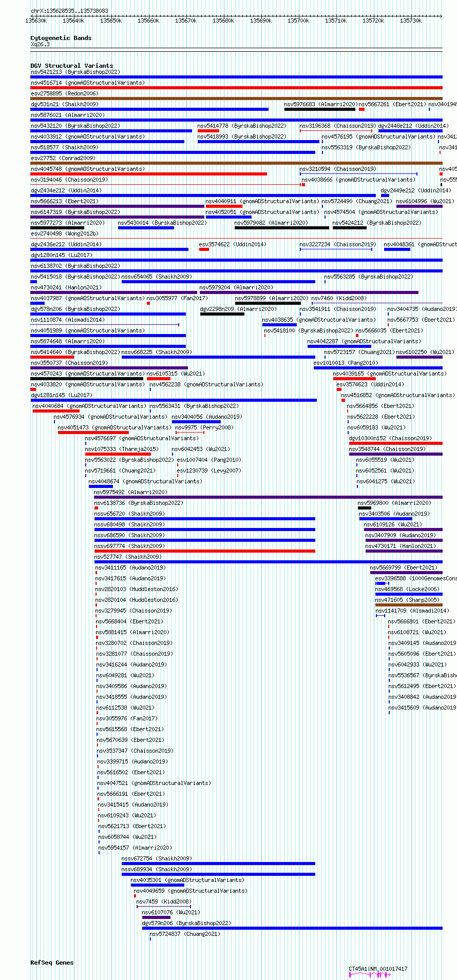Click nsv6105315 (Wu2021) label
The image size is (457, 980).
pyautogui.click(x=176, y=374)
